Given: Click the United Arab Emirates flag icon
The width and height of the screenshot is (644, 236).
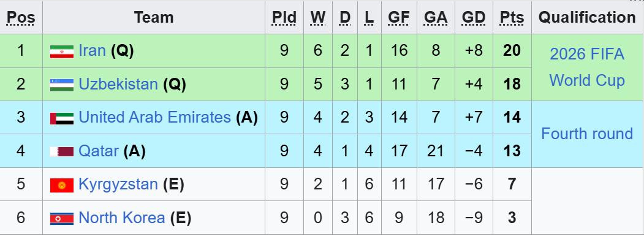Looking at the screenshot, I should click(x=62, y=118).
